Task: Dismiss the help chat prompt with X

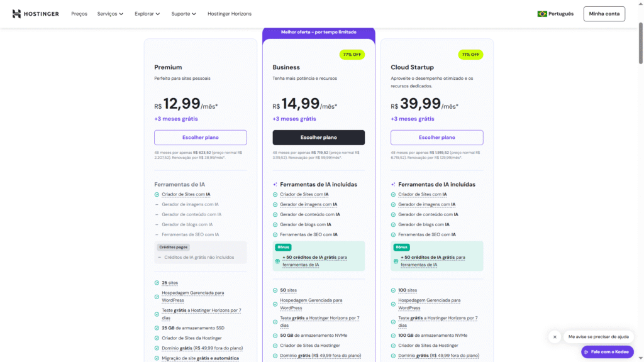Action: [x=555, y=337]
